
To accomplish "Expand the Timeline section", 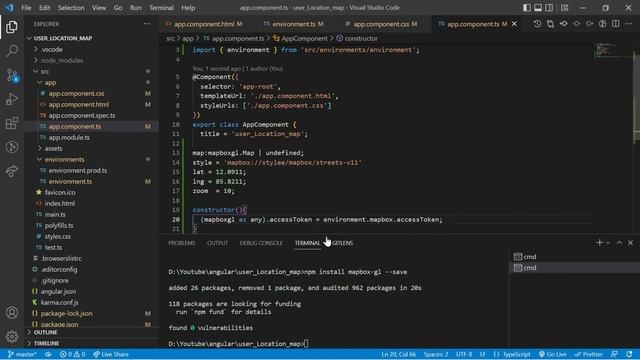I will point(46,343).
